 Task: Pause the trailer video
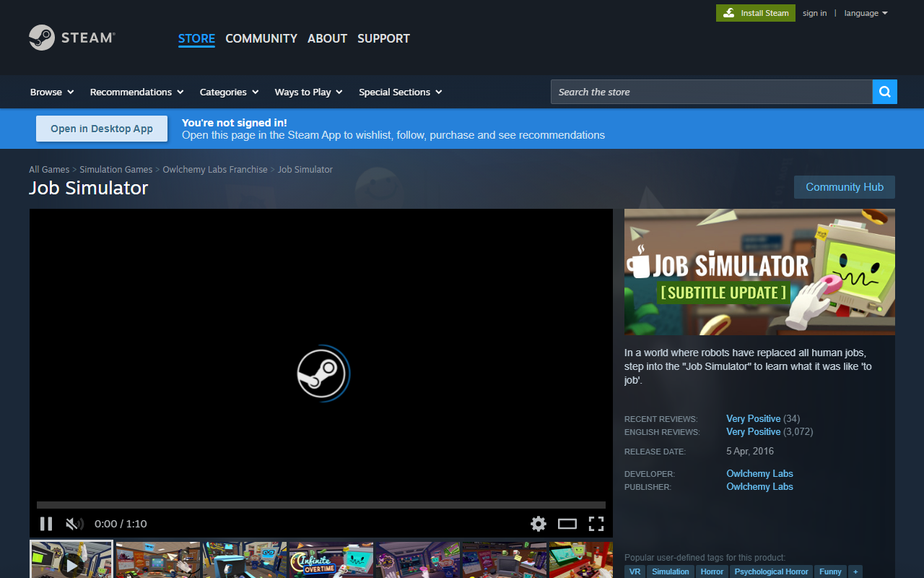click(46, 524)
